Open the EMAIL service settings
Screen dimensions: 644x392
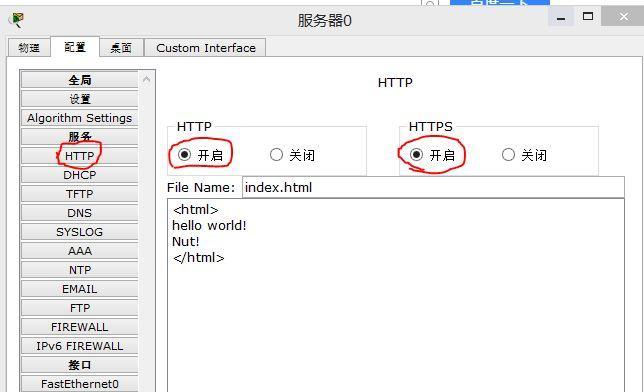coord(80,289)
